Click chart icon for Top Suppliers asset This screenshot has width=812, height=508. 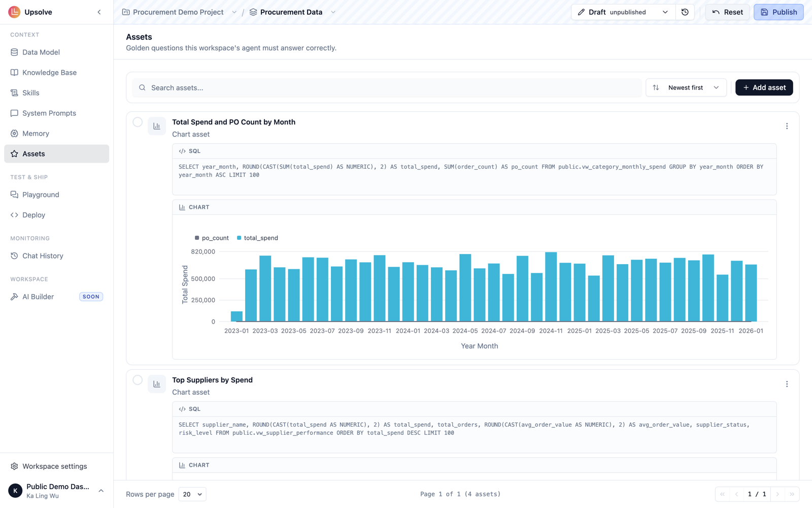click(x=157, y=384)
